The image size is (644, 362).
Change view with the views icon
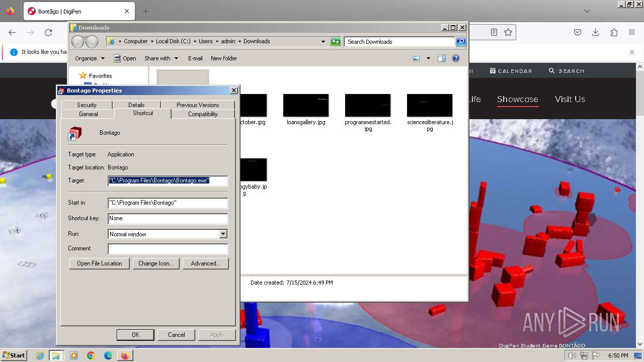[416, 58]
